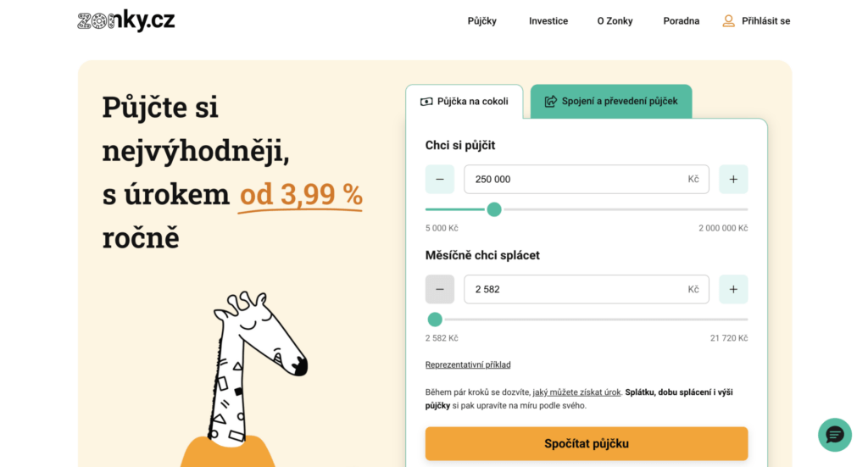Viewport: 868px width, 467px height.
Task: Click the transfer icon on the consolidation tab
Action: (550, 102)
